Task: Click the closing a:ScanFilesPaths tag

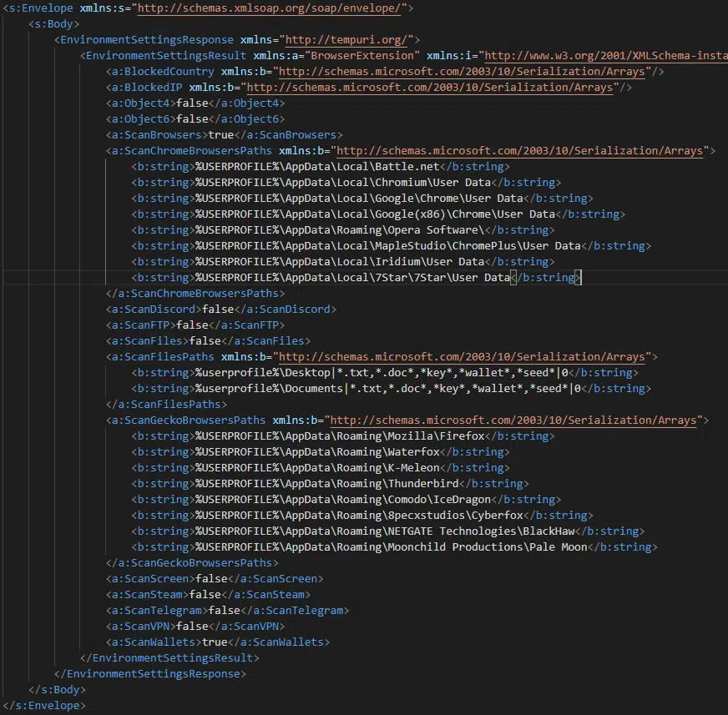Action: pos(166,405)
